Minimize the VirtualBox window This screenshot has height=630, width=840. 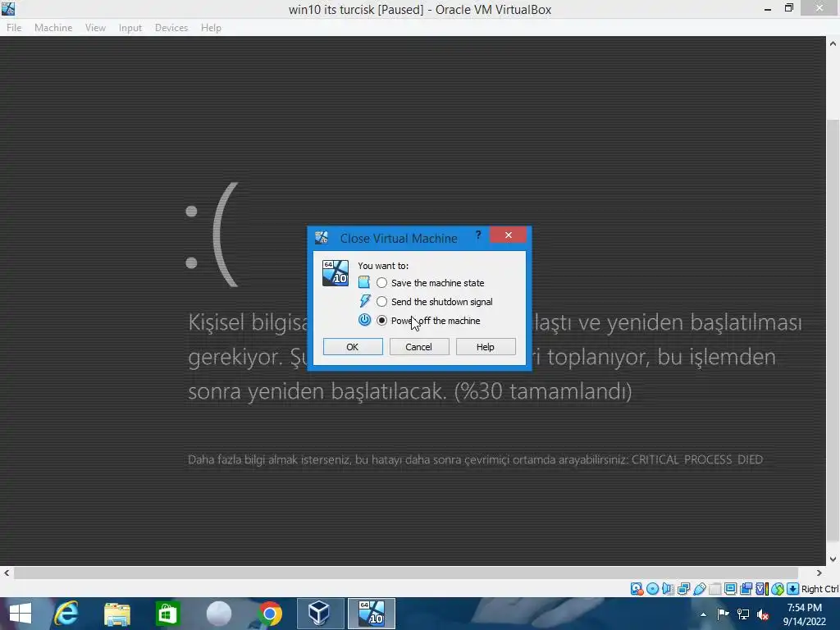pos(768,8)
